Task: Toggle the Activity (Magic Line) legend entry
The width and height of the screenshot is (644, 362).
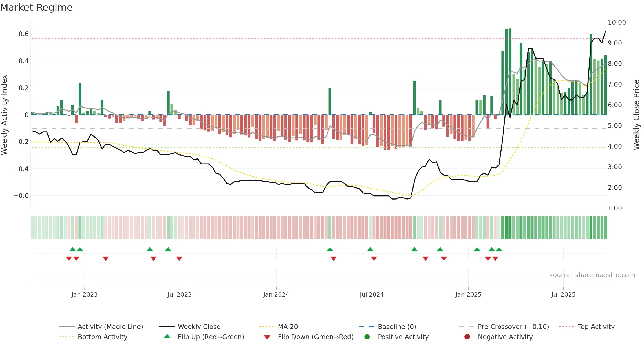Action: tap(101, 327)
